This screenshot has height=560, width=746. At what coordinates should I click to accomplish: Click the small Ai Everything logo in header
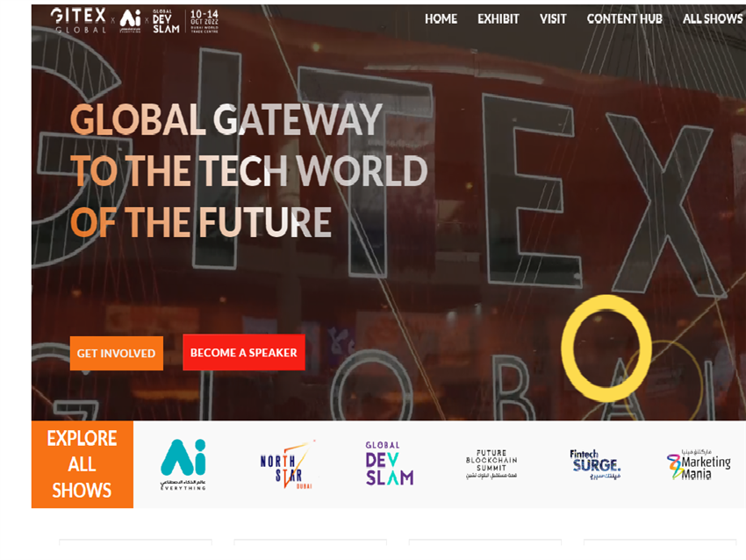[130, 19]
